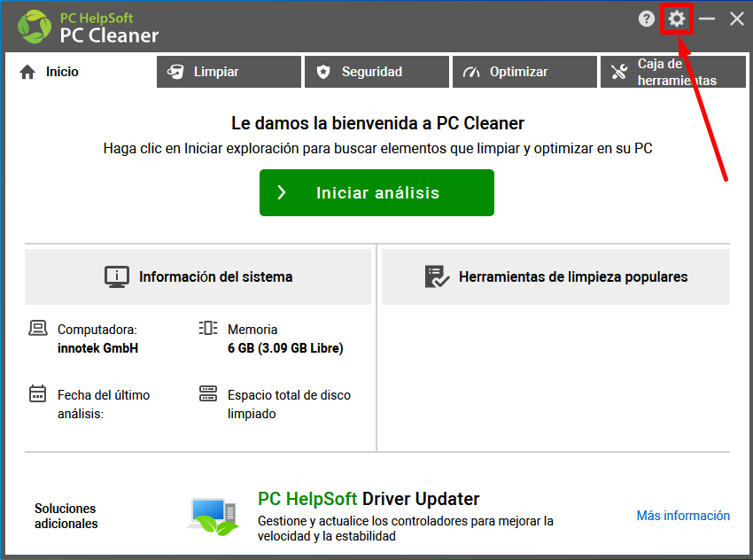
Task: Open settings via the gear icon
Action: tap(677, 19)
